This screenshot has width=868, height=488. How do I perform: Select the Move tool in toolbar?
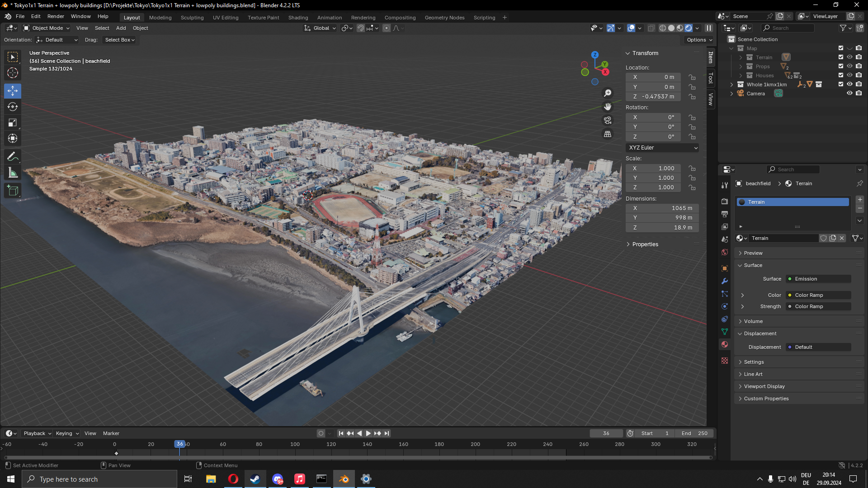[x=13, y=91]
